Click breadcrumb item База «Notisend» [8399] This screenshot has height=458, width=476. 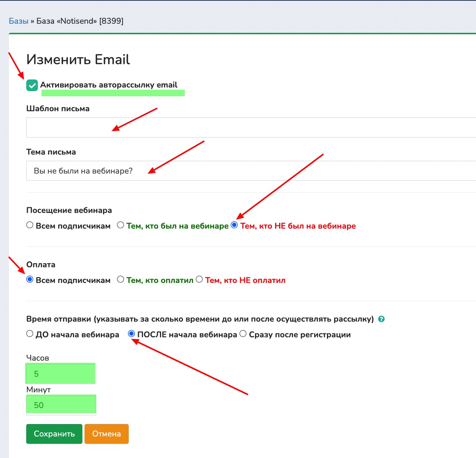[x=80, y=21]
